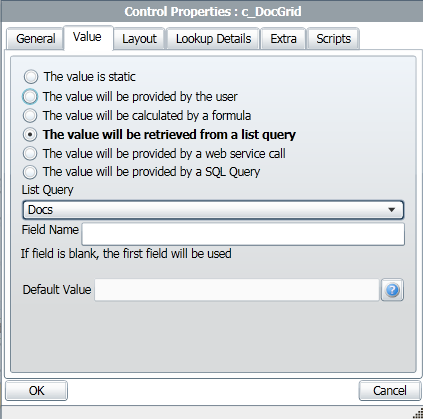This screenshot has width=423, height=419.
Task: Select 'calculated by a formula' radio button
Action: coord(30,116)
